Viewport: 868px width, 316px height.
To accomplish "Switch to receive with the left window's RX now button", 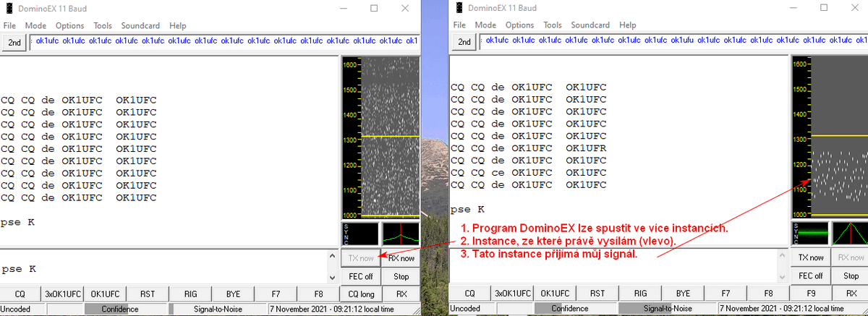I will tap(401, 258).
